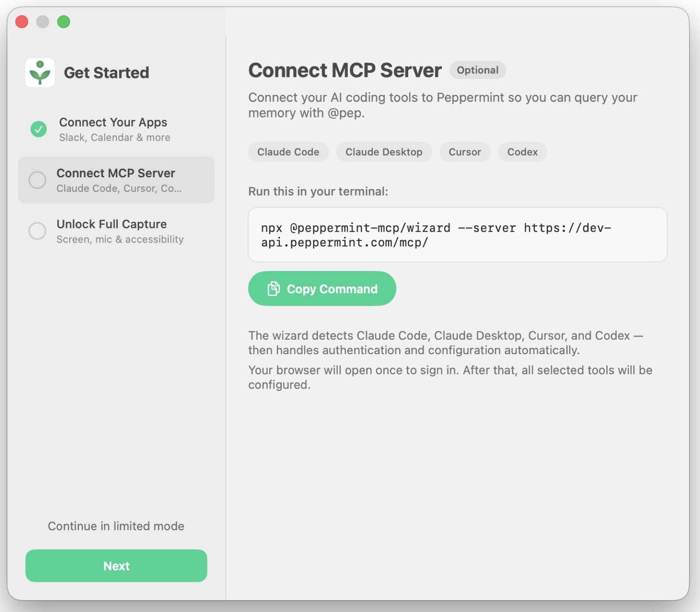700x612 pixels.
Task: Click the 'Slack, Calendar & more' subtitle
Action: [115, 137]
